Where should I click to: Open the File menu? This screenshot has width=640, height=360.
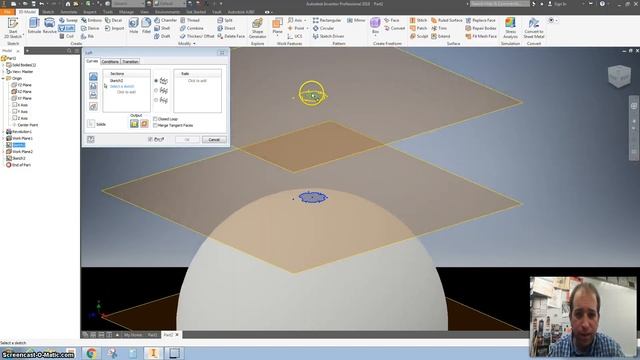click(7, 12)
